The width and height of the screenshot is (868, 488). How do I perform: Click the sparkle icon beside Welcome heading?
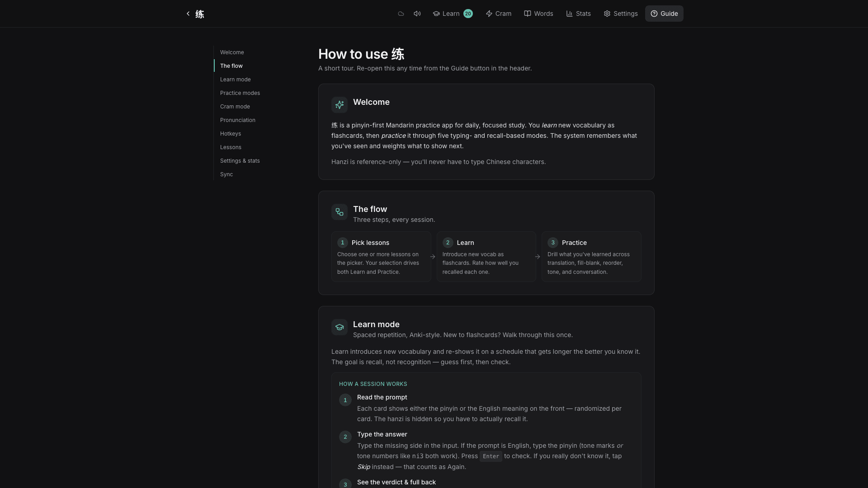tap(340, 105)
